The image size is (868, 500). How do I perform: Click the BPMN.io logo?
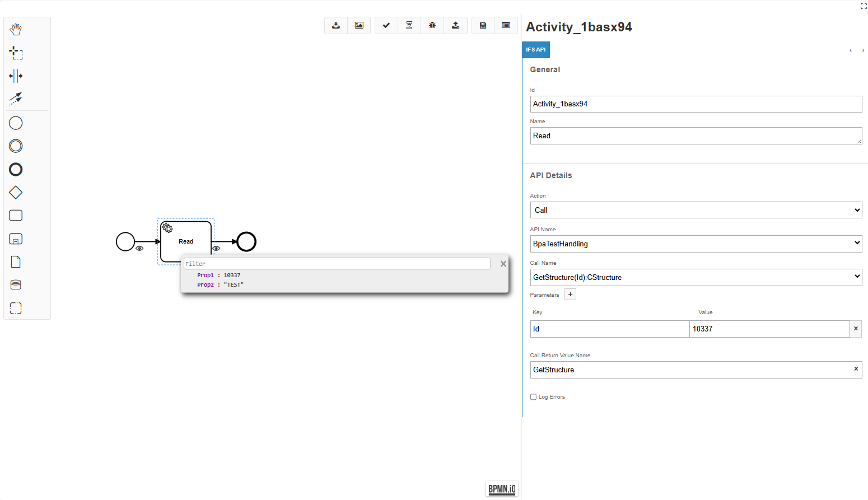pyautogui.click(x=502, y=489)
